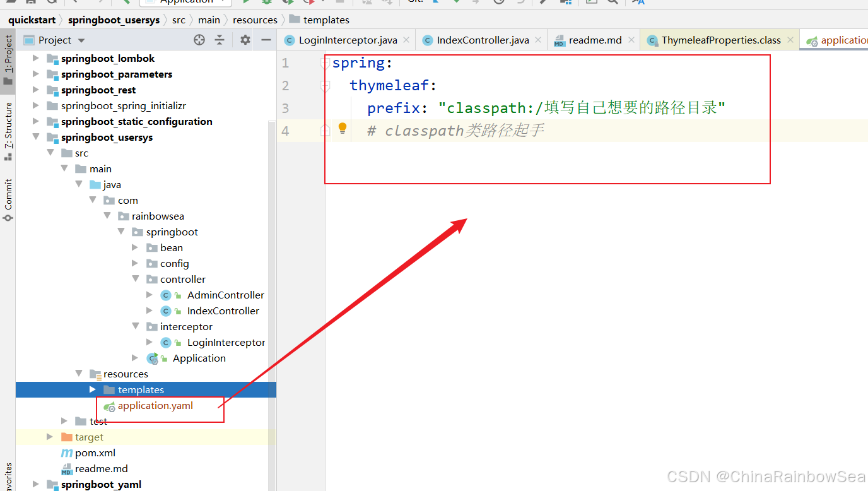
Task: Locate open file using crosshair icon in Project panel
Action: [x=199, y=40]
